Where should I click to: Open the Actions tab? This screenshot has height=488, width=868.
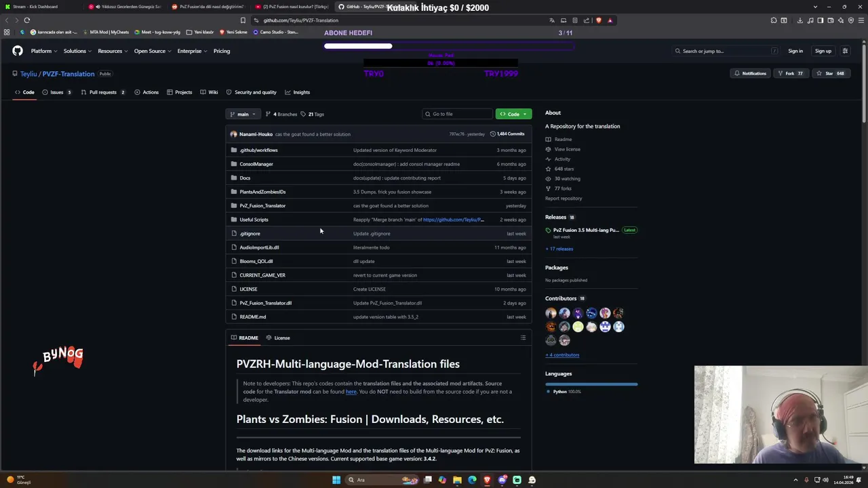146,92
